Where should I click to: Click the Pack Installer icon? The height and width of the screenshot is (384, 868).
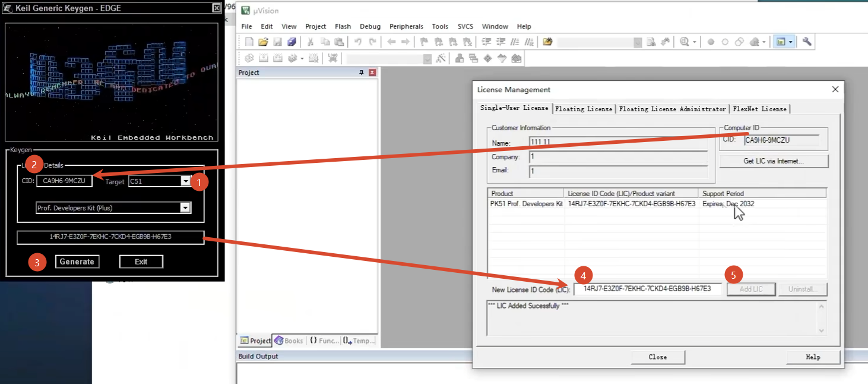pyautogui.click(x=517, y=58)
